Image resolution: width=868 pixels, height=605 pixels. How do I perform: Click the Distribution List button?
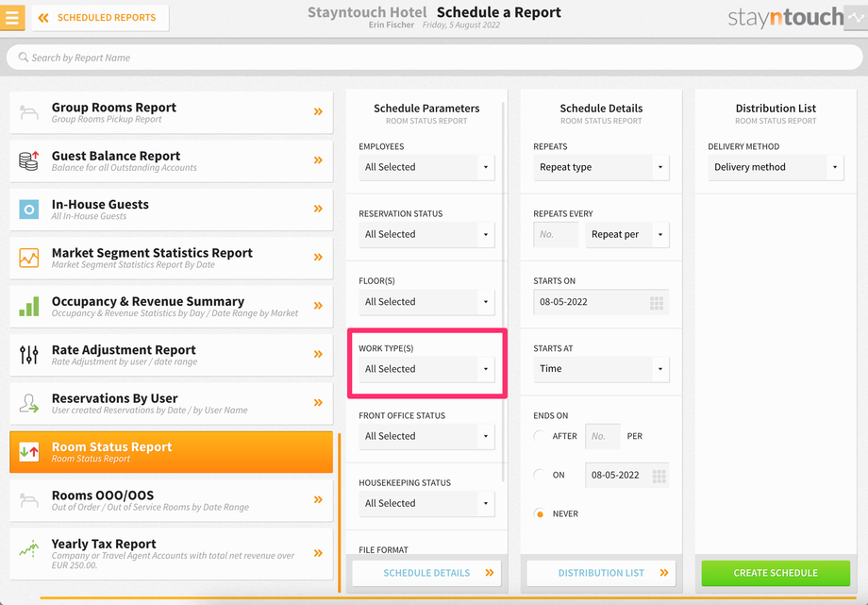[601, 573]
